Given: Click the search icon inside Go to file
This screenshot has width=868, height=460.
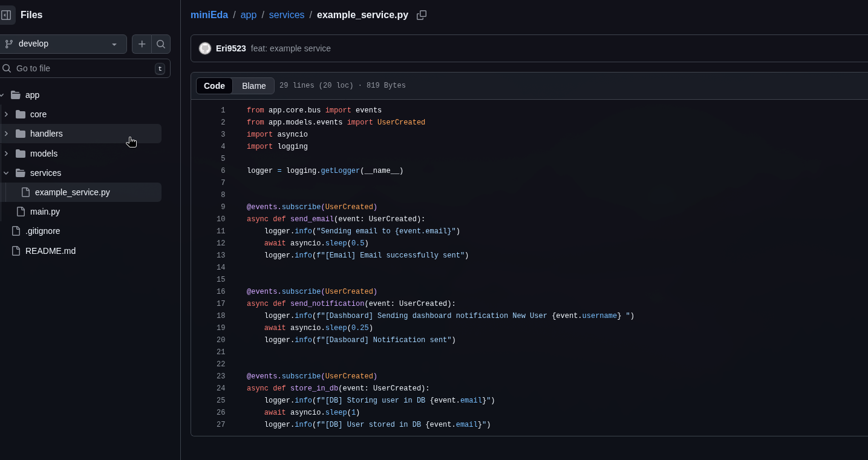Looking at the screenshot, I should tap(7, 68).
